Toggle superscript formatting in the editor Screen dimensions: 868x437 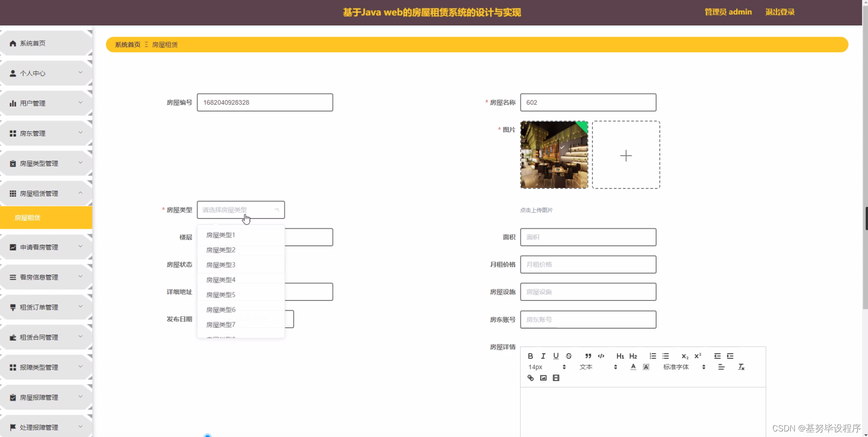point(697,356)
